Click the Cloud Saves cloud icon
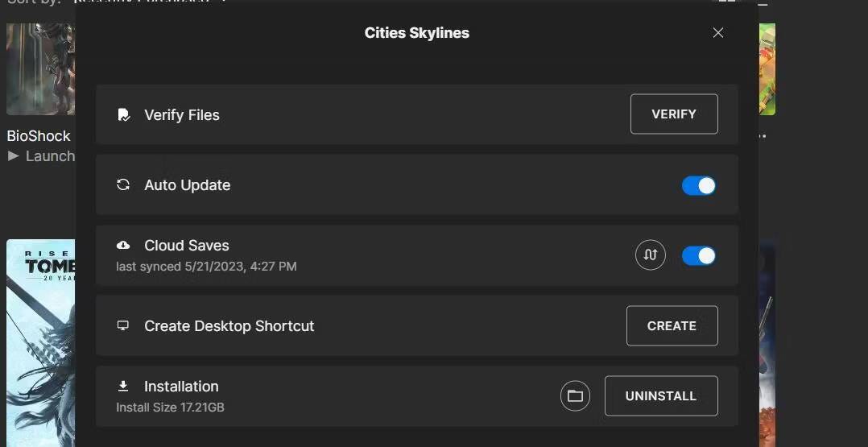Screen dimensions: 868x447 point(123,245)
